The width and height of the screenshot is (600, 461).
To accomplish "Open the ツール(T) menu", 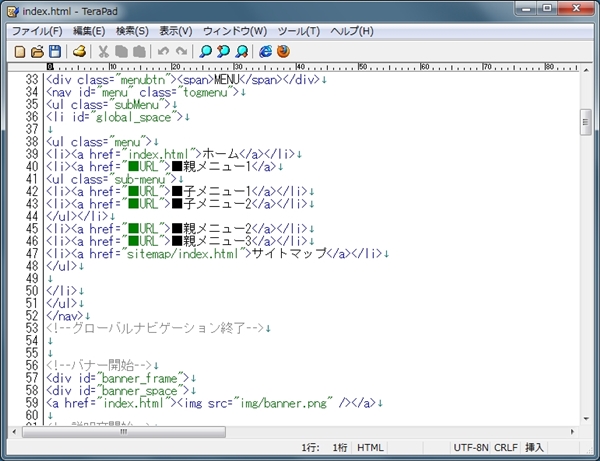I will pyautogui.click(x=299, y=31).
